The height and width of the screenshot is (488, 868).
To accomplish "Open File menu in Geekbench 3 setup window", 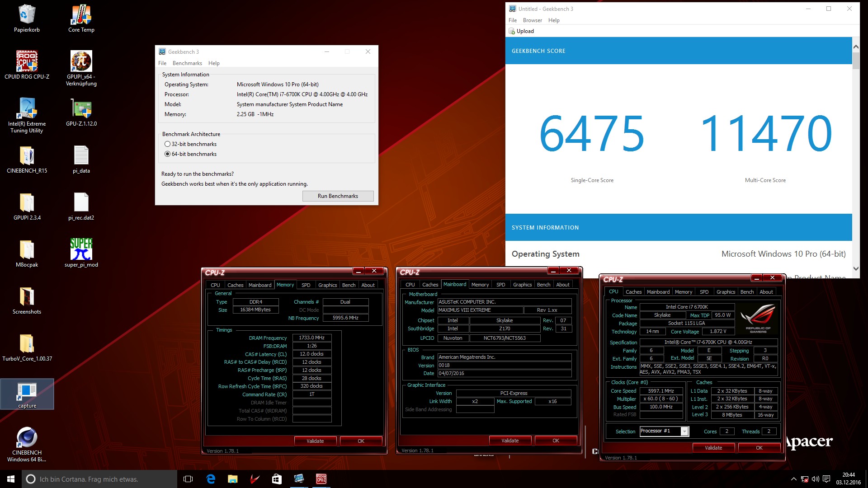I will click(x=162, y=63).
